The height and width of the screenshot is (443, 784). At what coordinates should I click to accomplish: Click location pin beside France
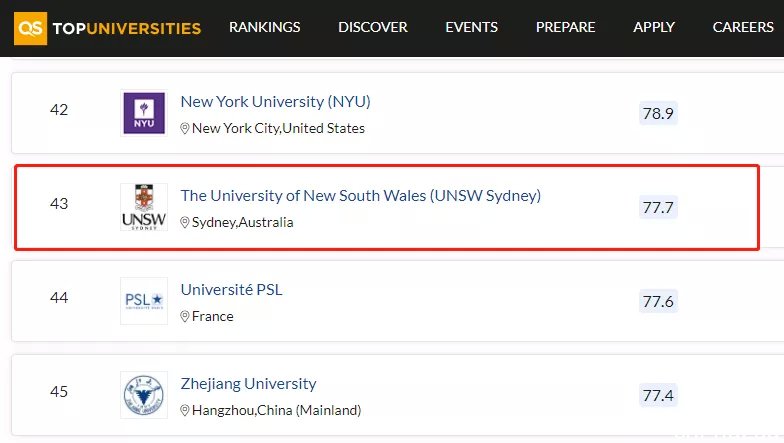(184, 316)
